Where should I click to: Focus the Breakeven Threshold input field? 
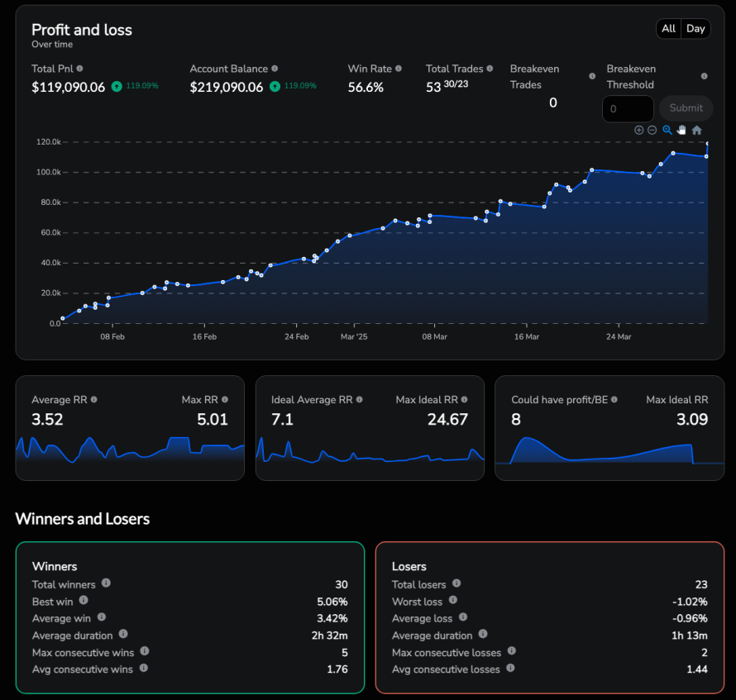628,108
